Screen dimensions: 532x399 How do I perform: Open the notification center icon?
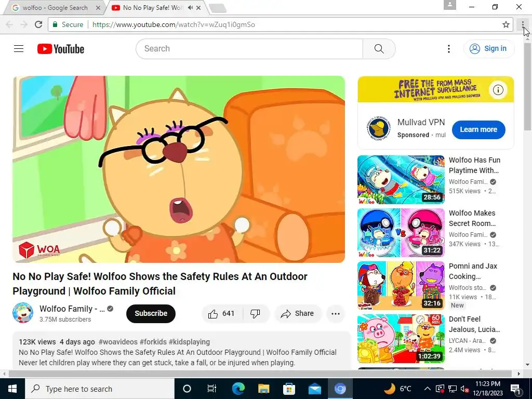(x=516, y=389)
